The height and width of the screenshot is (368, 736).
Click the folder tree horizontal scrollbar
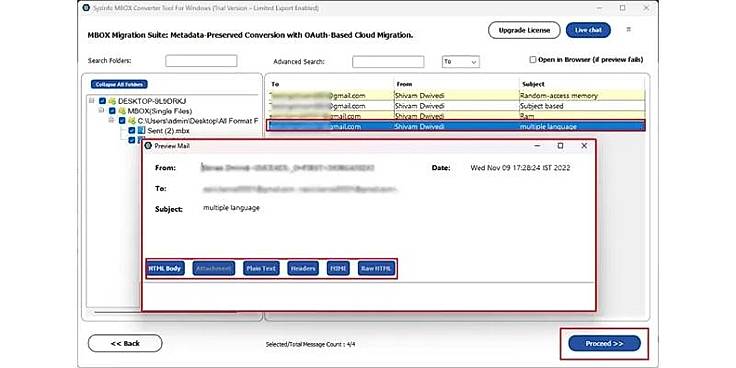164,312
